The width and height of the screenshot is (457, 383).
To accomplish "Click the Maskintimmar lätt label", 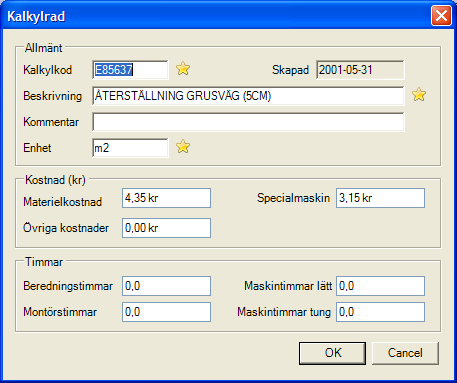I will [x=288, y=286].
